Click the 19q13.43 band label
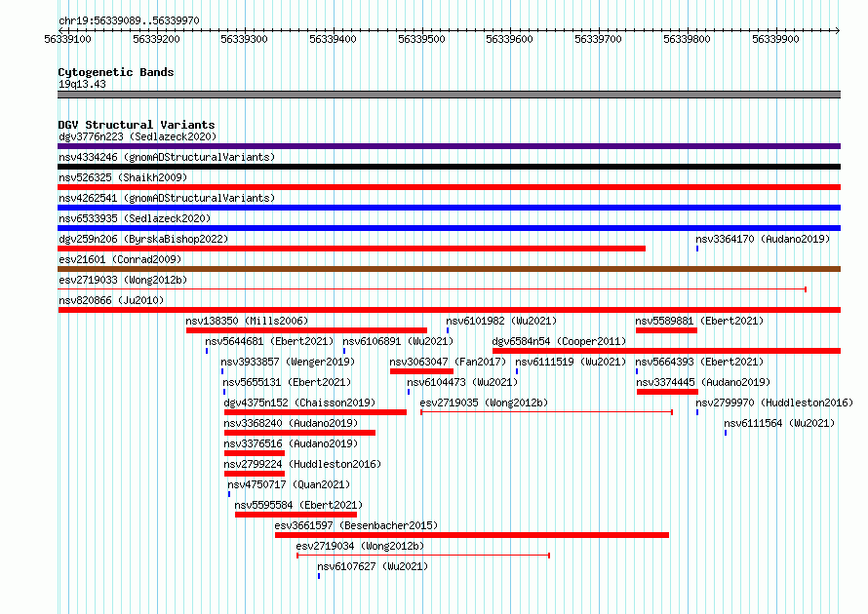Viewport: 868px width, 614px height. coord(82,84)
